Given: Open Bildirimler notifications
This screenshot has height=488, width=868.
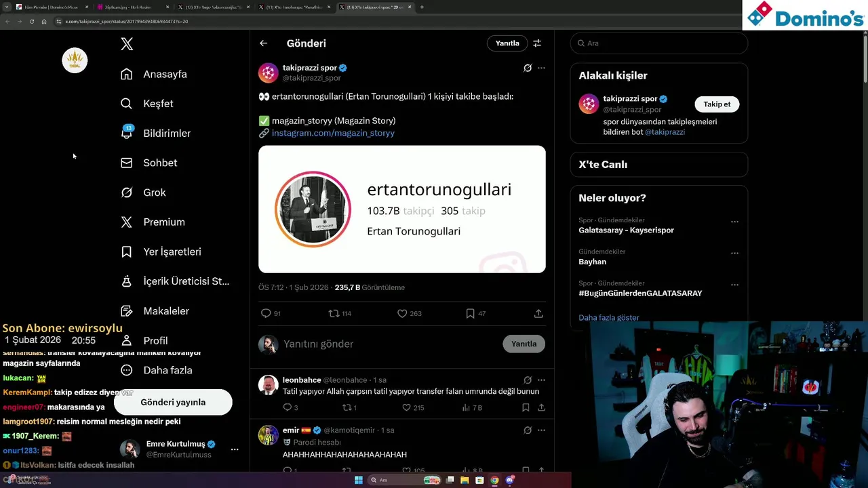Looking at the screenshot, I should [156, 133].
